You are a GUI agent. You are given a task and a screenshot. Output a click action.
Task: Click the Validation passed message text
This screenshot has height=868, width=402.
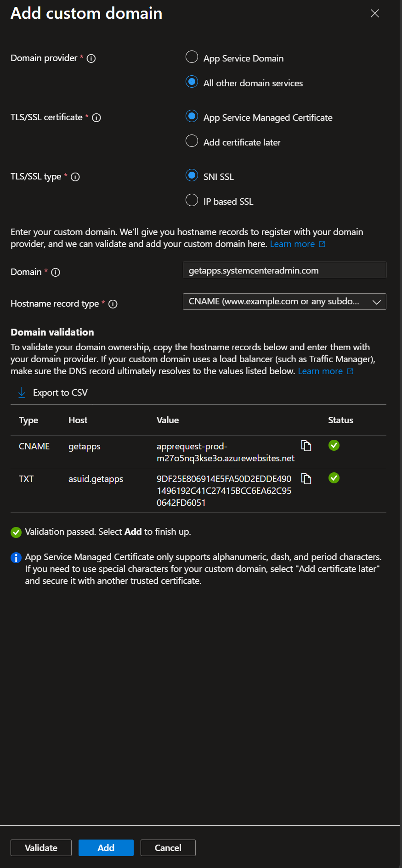coord(108,532)
